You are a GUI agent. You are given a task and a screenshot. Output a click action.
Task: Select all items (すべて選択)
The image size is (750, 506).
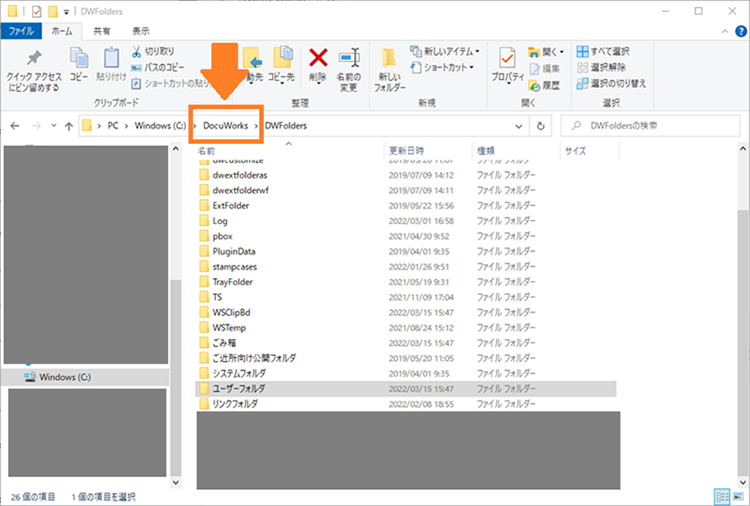click(x=603, y=51)
